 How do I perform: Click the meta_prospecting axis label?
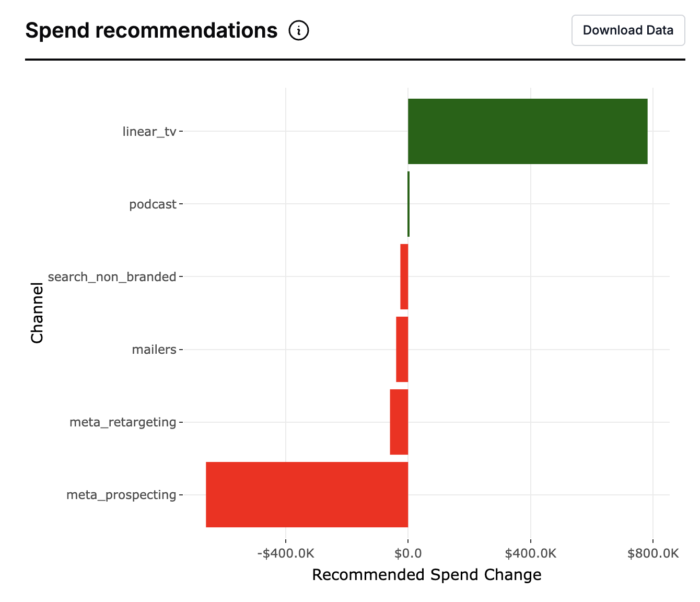(x=121, y=495)
